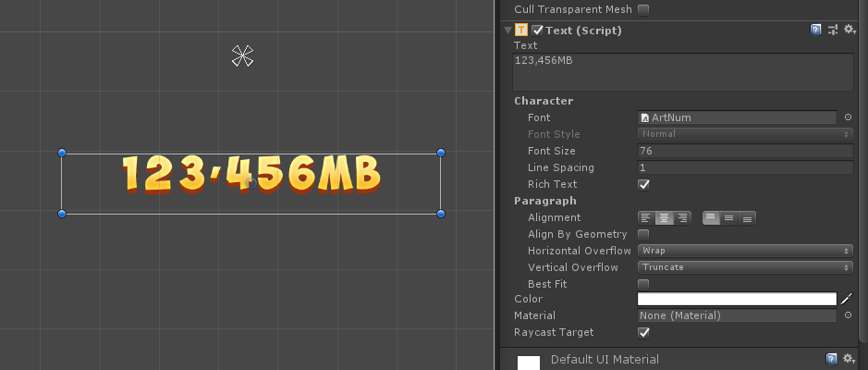Set vertical alignment to top

click(712, 217)
